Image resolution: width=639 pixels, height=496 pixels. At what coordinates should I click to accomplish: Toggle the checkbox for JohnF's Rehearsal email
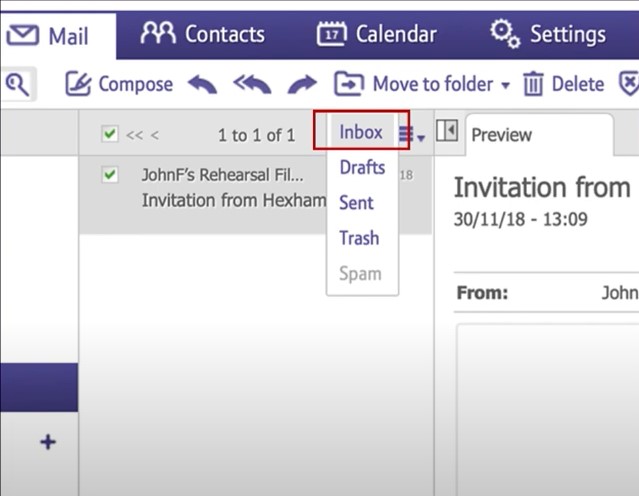click(110, 175)
